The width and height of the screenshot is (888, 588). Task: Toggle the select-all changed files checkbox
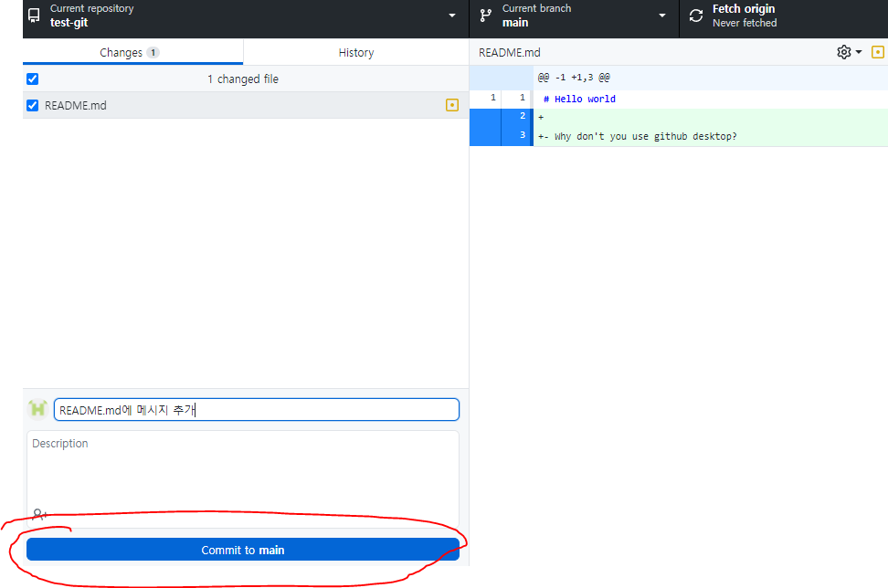pos(32,79)
